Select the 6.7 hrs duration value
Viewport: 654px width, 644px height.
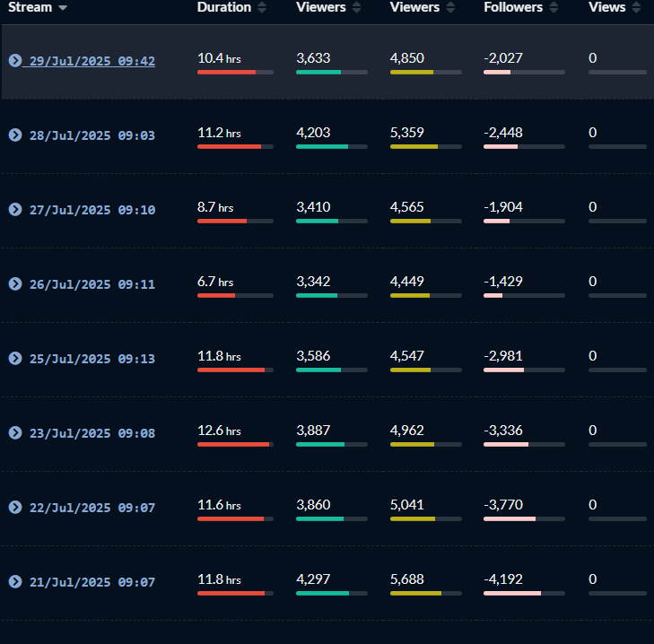(x=215, y=282)
